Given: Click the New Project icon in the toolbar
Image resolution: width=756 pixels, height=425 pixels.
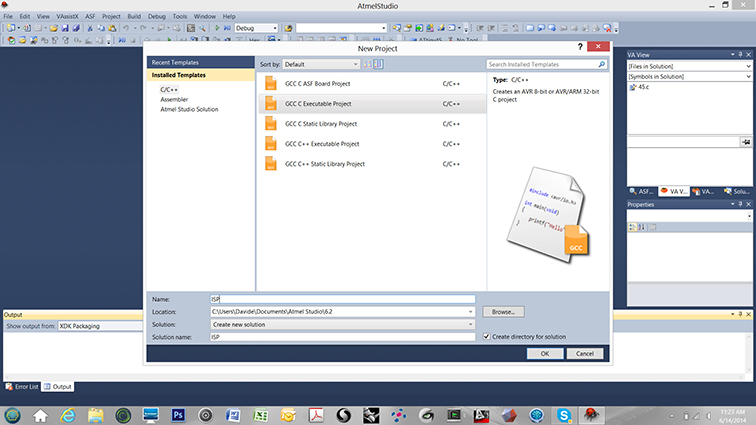Looking at the screenshot, I should pyautogui.click(x=11, y=28).
